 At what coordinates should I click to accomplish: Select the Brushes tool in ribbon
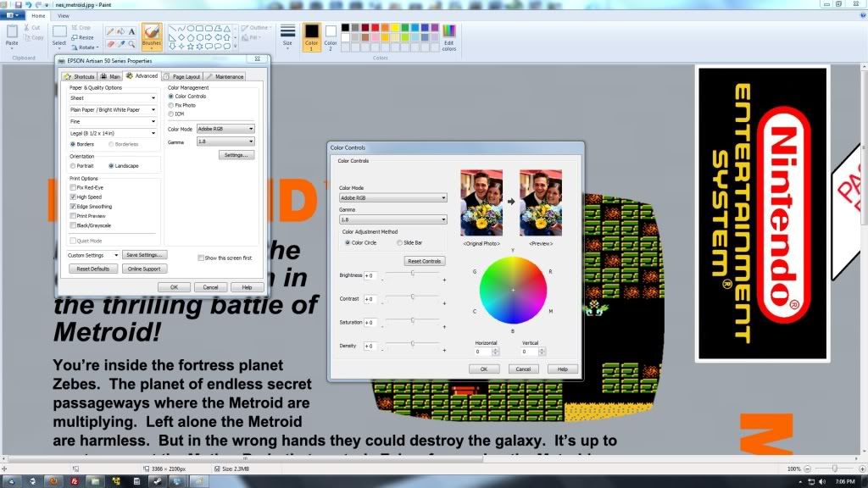pyautogui.click(x=152, y=35)
